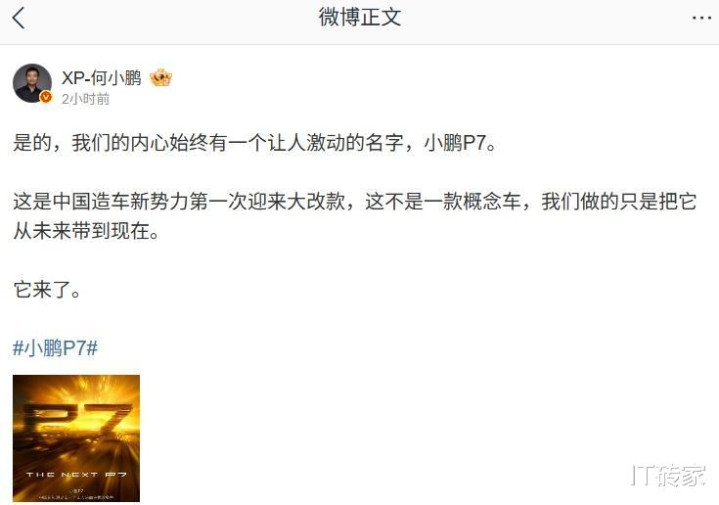Tap the back arrow in header

[x=19, y=18]
